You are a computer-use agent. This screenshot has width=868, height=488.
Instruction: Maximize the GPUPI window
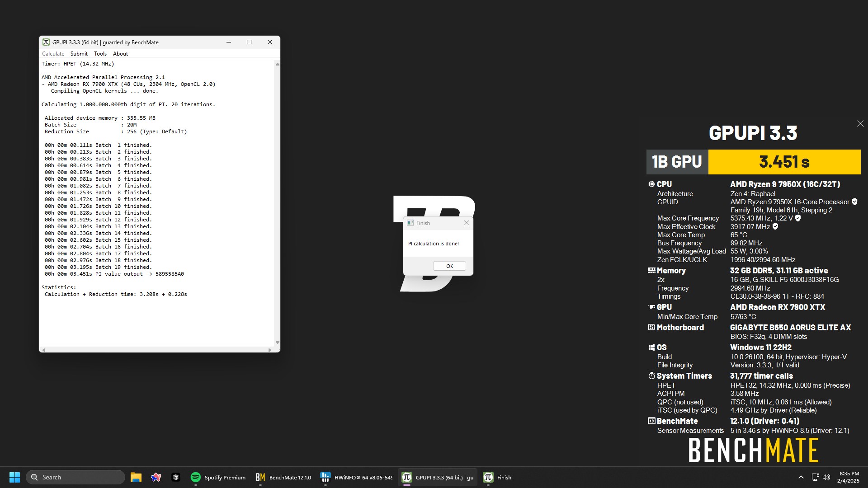249,42
